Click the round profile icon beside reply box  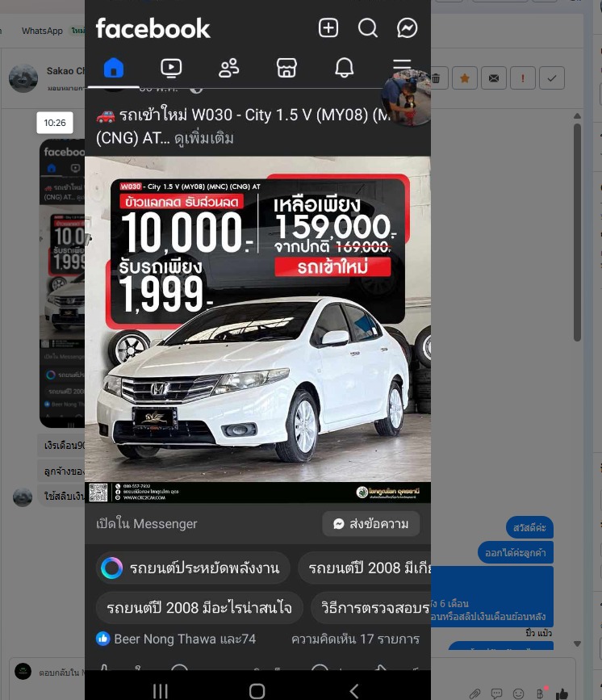click(23, 672)
